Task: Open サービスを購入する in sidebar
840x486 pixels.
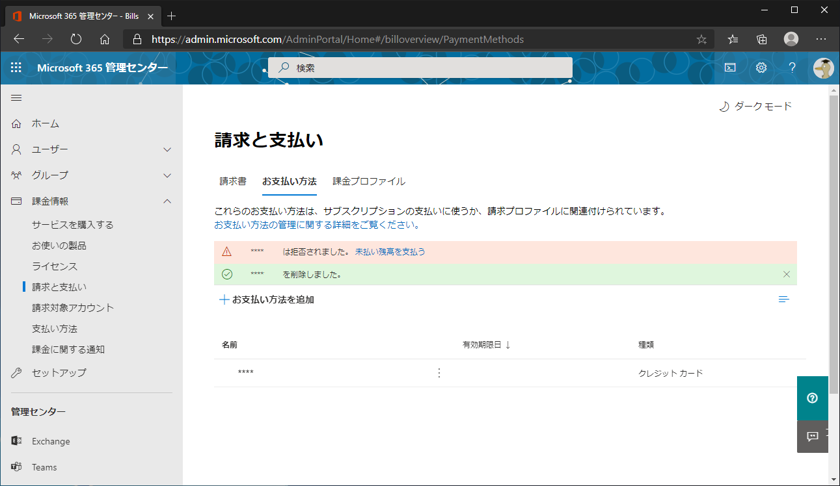Action: pos(72,225)
